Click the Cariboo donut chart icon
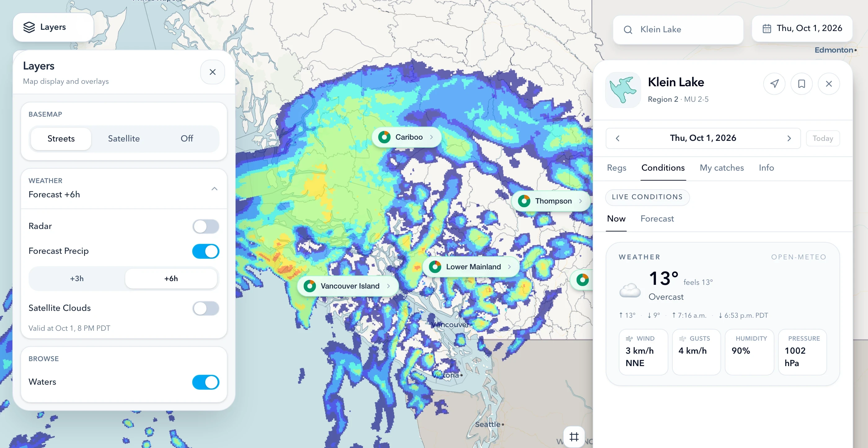This screenshot has height=448, width=868. tap(384, 137)
